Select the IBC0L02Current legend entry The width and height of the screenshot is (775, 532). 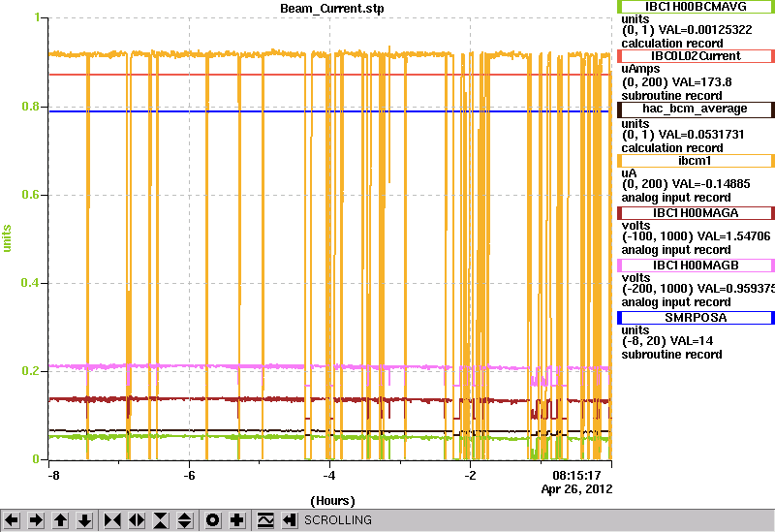coord(696,56)
